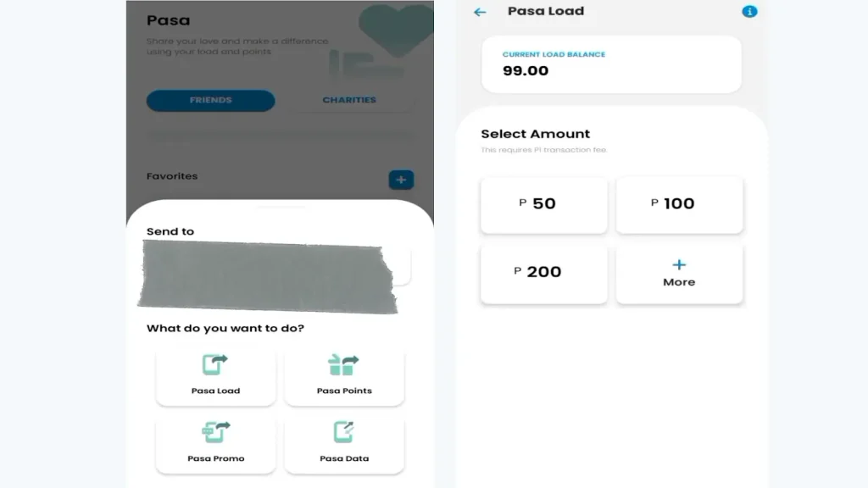
Task: Select the P 50 amount
Action: [543, 204]
